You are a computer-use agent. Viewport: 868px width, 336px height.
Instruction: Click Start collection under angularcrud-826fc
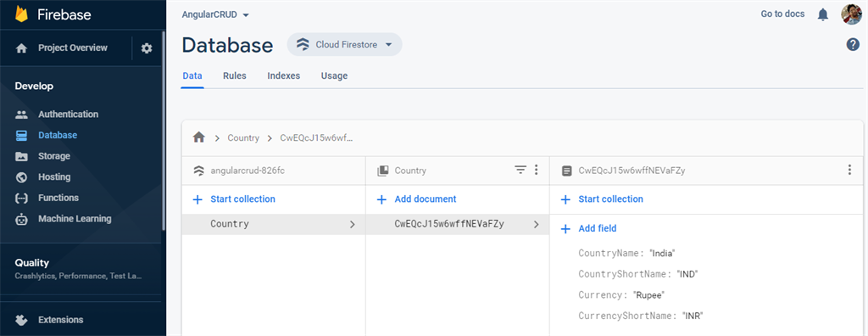coord(242,199)
